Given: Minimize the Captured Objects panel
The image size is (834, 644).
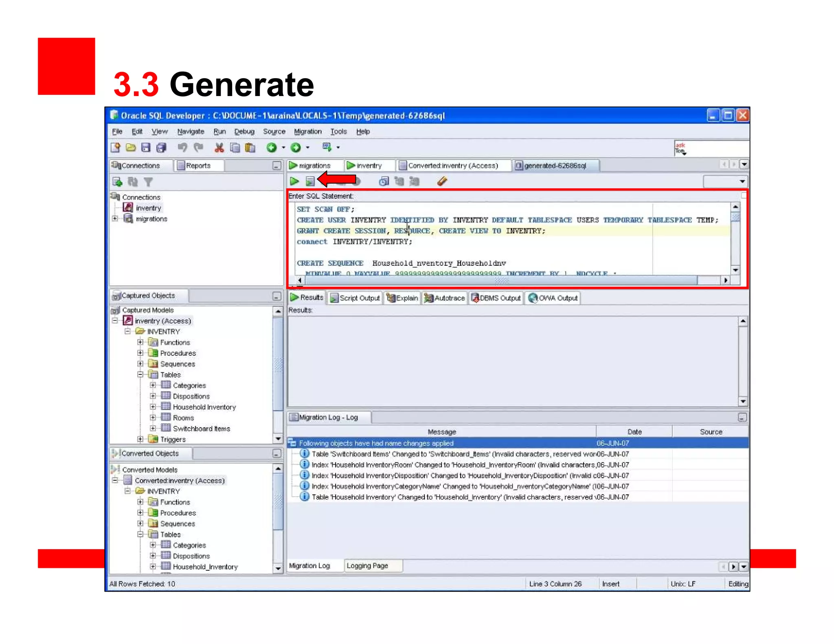Looking at the screenshot, I should click(277, 296).
